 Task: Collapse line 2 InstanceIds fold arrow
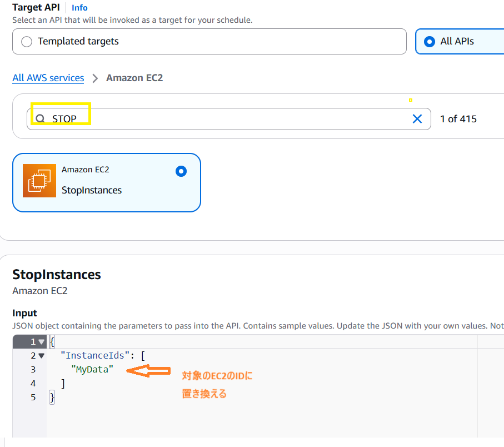pos(41,356)
